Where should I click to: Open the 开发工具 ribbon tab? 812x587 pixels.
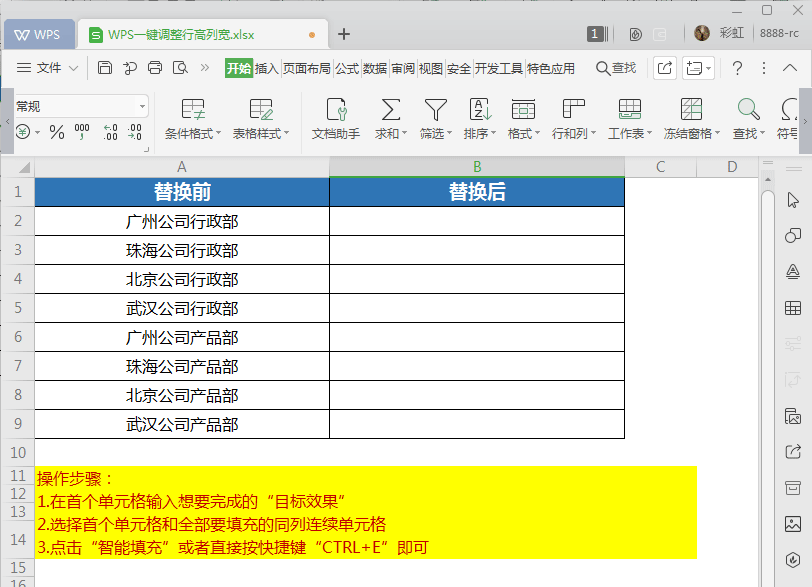pyautogui.click(x=499, y=68)
